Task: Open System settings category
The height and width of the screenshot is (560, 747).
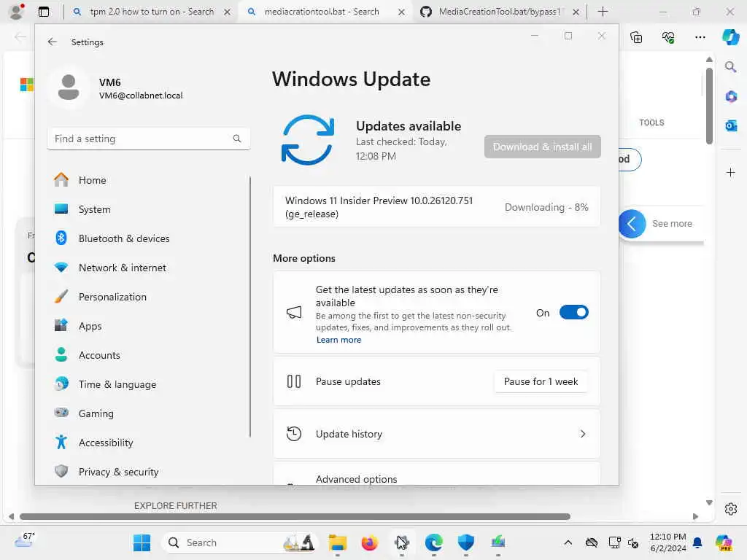Action: point(149,209)
